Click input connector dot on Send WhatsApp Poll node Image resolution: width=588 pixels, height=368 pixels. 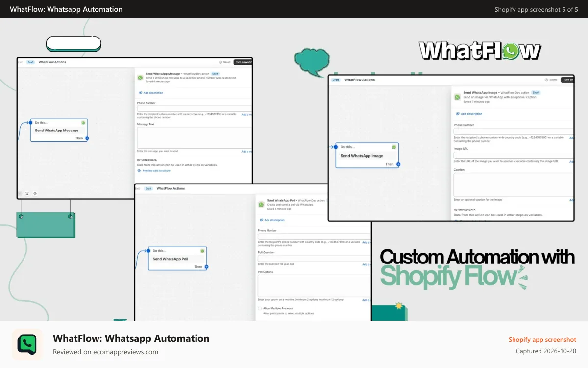tap(148, 250)
